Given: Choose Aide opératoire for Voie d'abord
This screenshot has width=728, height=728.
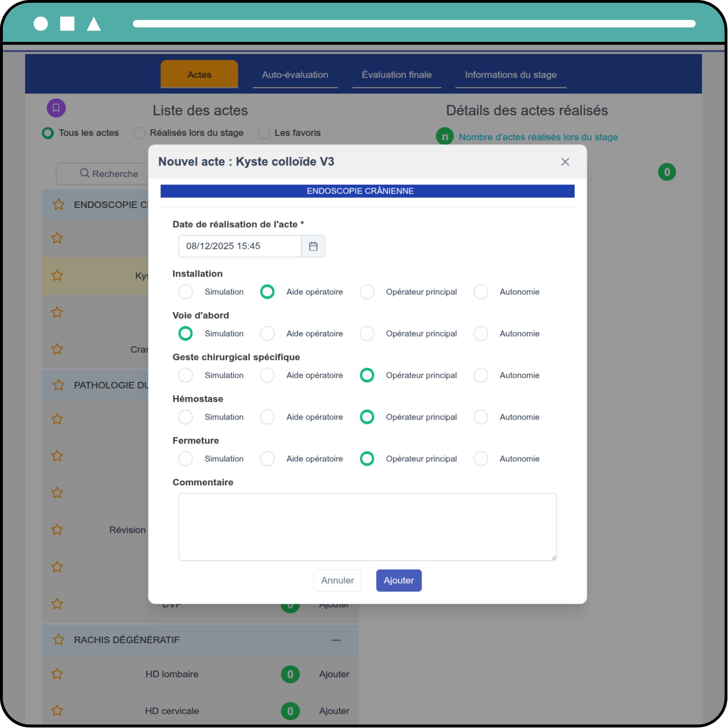Looking at the screenshot, I should (x=267, y=333).
